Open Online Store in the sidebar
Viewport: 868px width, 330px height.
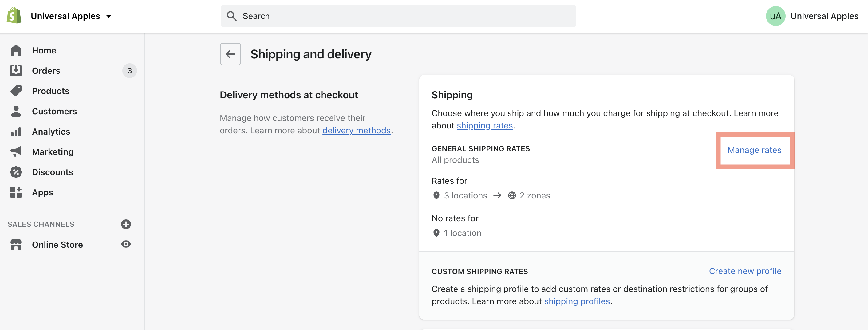57,245
